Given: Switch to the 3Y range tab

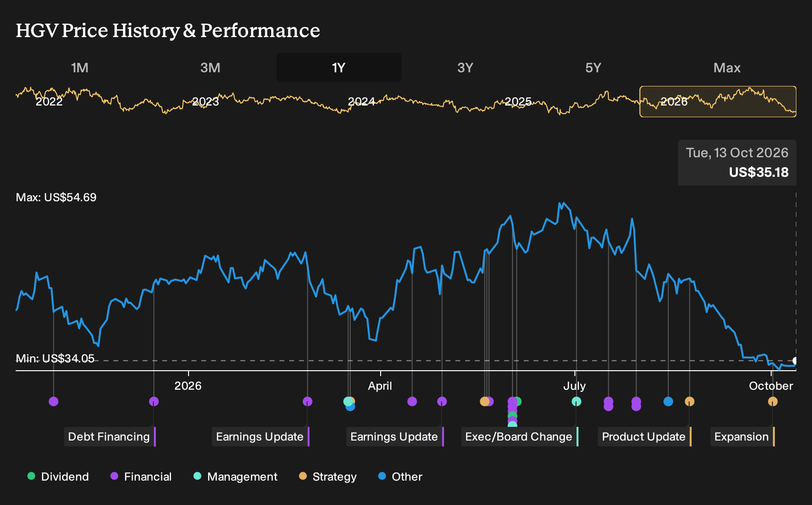Looking at the screenshot, I should [x=465, y=67].
